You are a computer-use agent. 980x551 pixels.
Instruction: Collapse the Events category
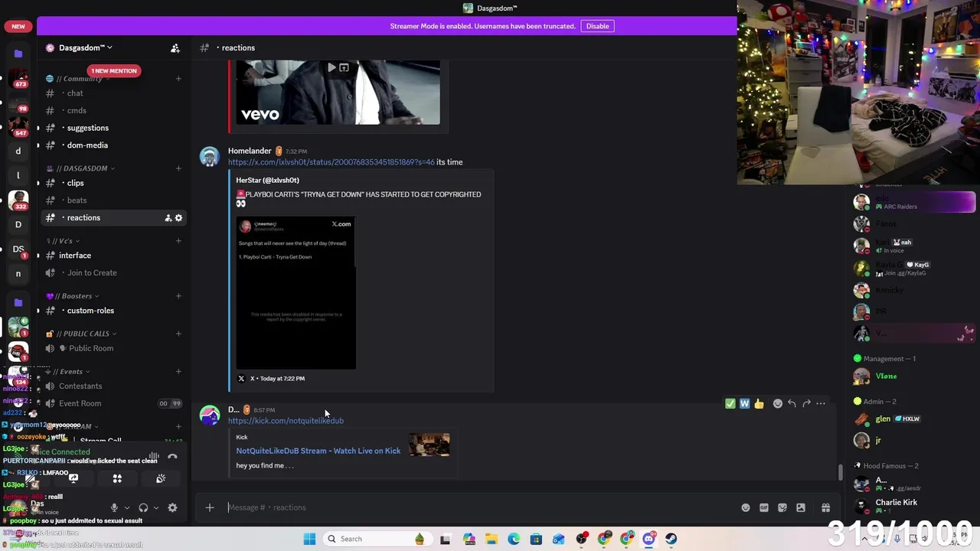[68, 372]
